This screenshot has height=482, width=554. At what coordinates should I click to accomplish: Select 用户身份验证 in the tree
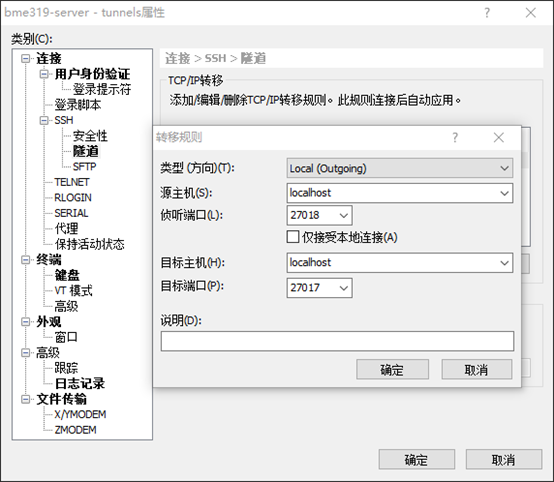coord(93,74)
